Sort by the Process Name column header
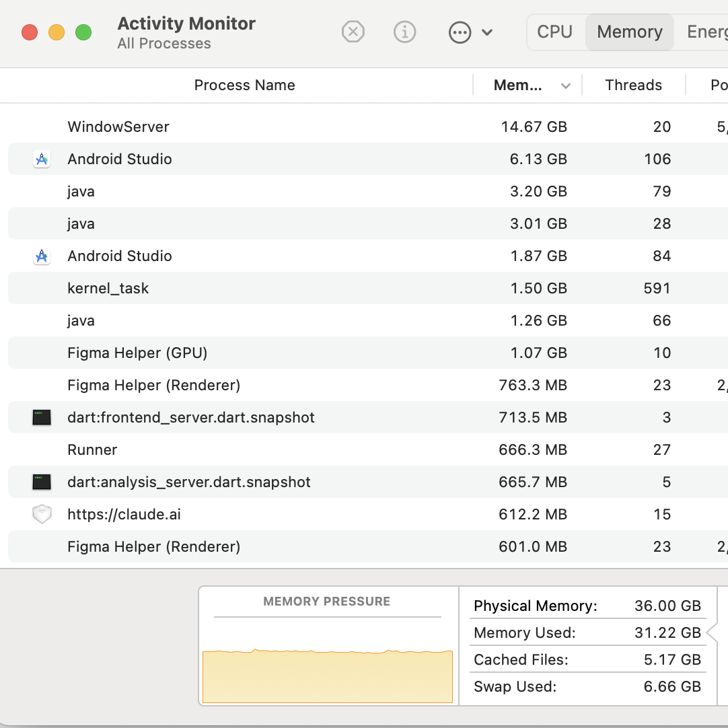728x728 pixels. pyautogui.click(x=244, y=85)
